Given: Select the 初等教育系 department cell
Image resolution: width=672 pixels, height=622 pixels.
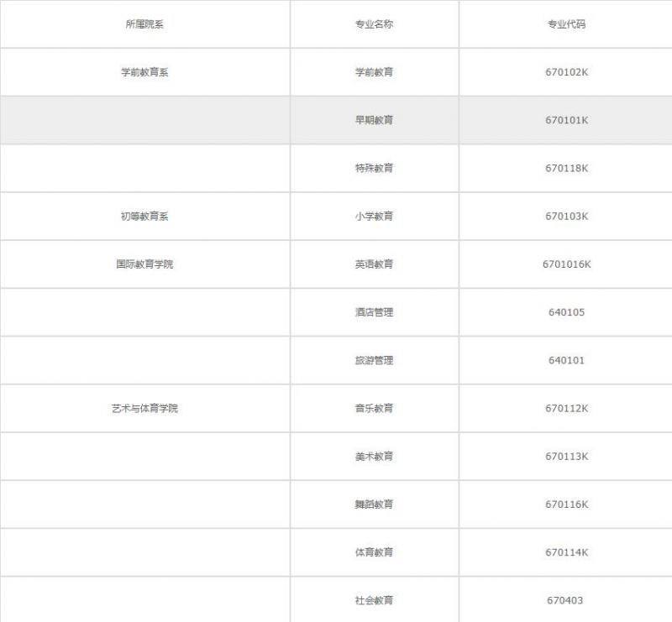Looking at the screenshot, I should click(144, 217).
